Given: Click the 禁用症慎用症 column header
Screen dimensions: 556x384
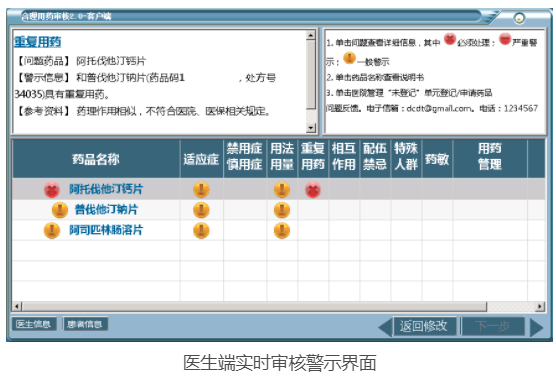Looking at the screenshot, I should [245, 159].
